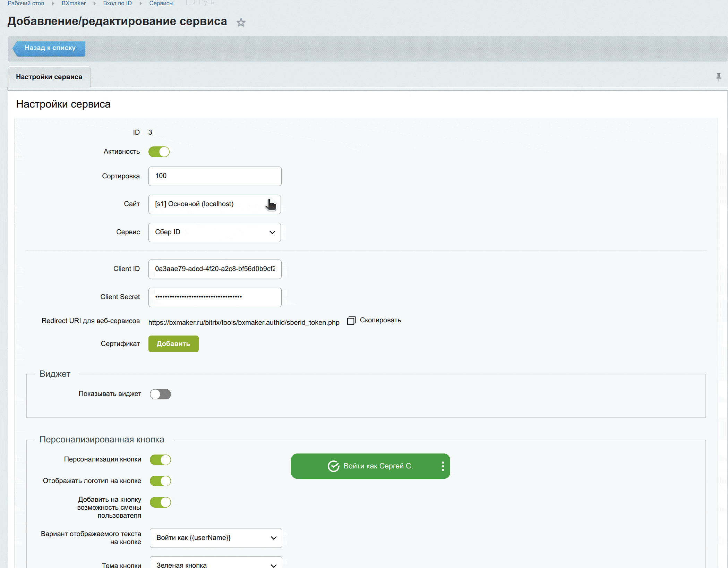728x568 pixels.
Task: Click the Назад к списку button
Action: [x=50, y=48]
